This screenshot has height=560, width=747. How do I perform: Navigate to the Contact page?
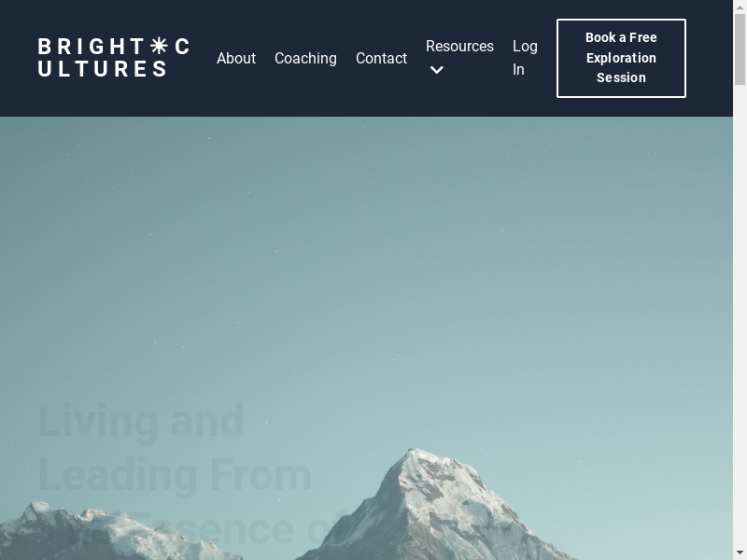click(381, 58)
